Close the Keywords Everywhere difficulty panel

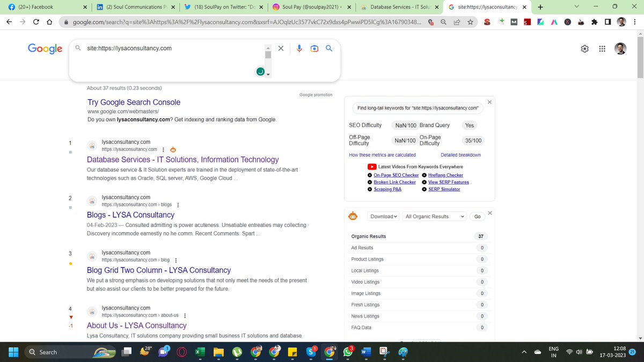[x=489, y=102]
